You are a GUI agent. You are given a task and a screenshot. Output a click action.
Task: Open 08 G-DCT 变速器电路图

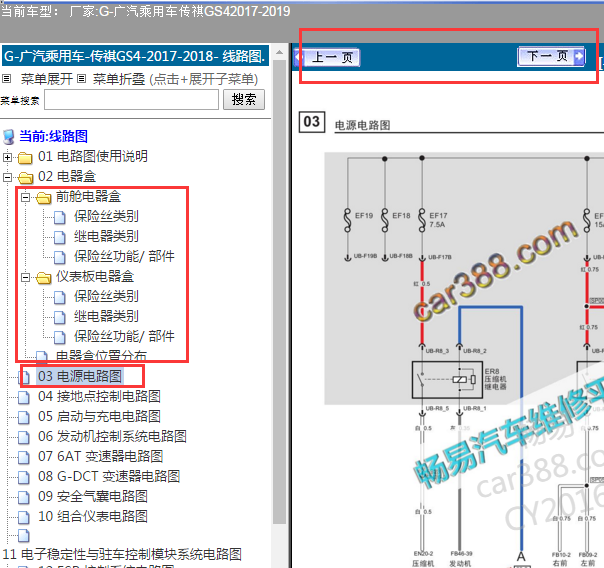tap(109, 476)
